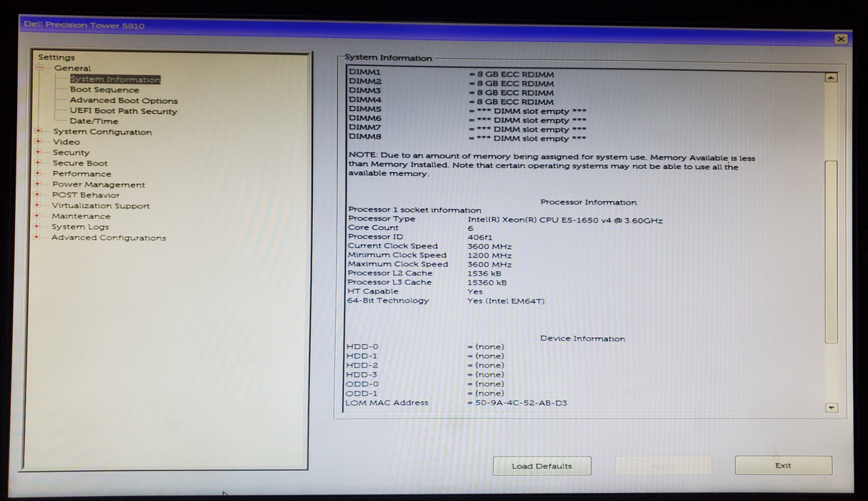Expand the System Configuration node

tap(38, 132)
